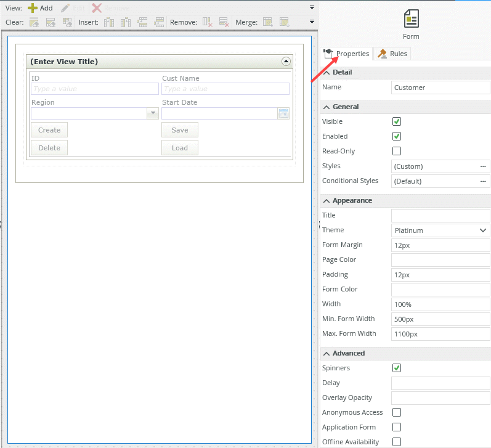The image size is (491, 448).
Task: Select the Properties tab
Action: click(347, 54)
